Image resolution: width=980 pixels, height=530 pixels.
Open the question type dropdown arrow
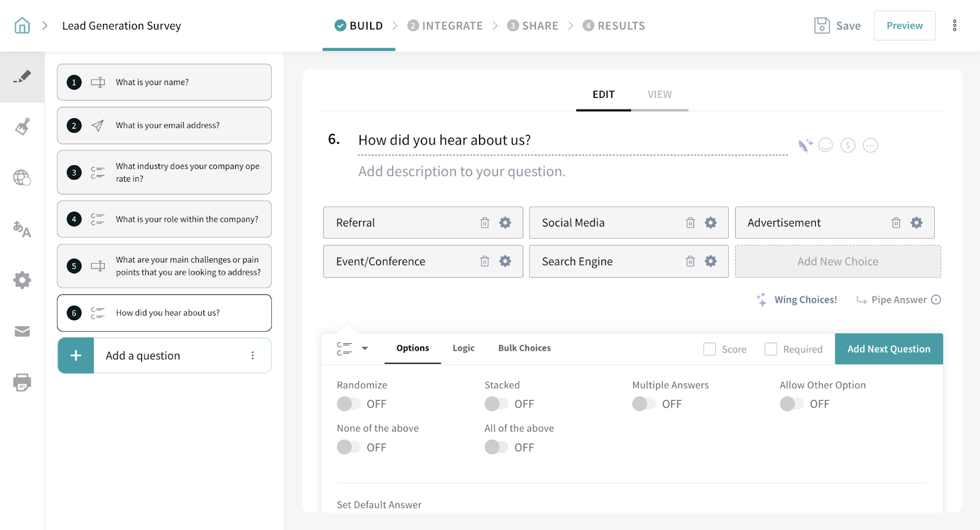tap(365, 348)
